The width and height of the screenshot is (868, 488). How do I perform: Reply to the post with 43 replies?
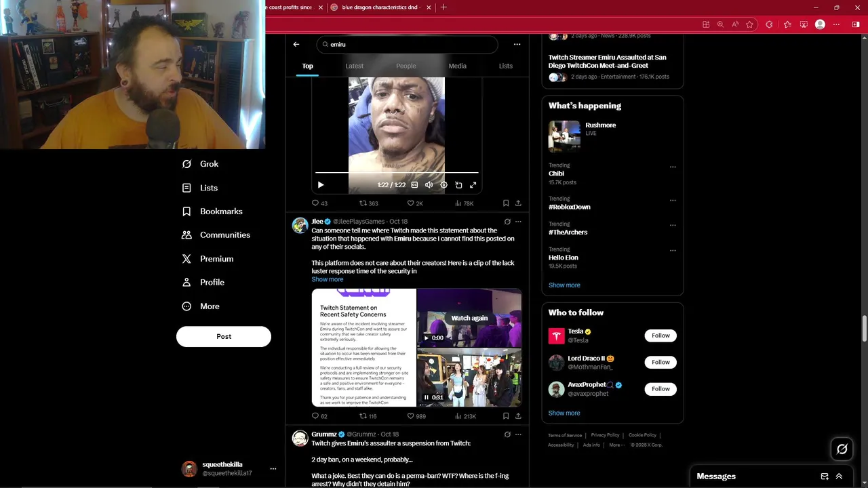click(x=319, y=203)
